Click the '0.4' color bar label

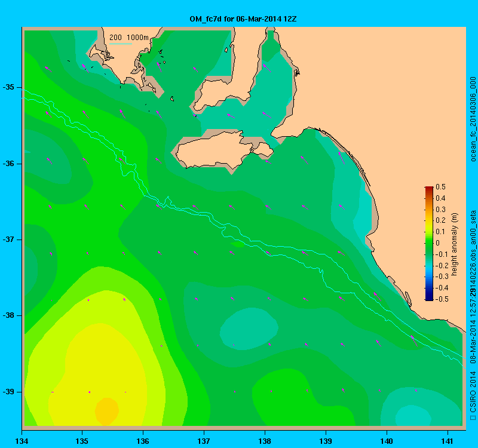click(440, 198)
